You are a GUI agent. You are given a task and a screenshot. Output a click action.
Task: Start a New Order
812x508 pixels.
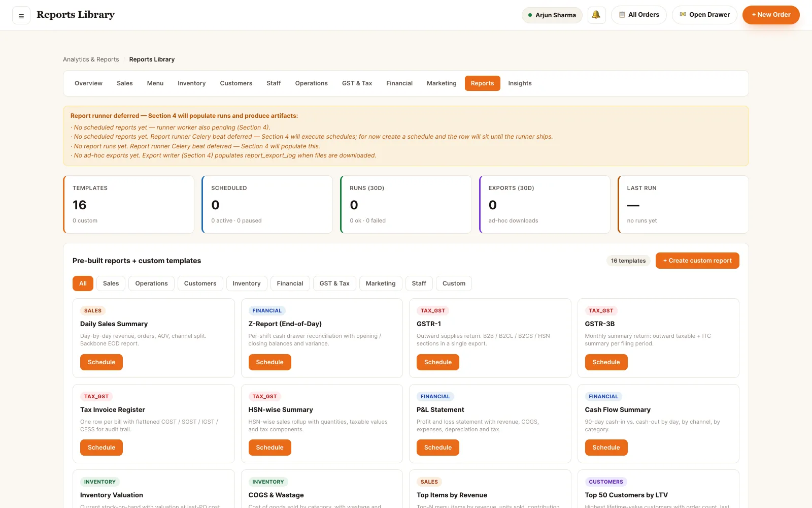[x=771, y=15]
